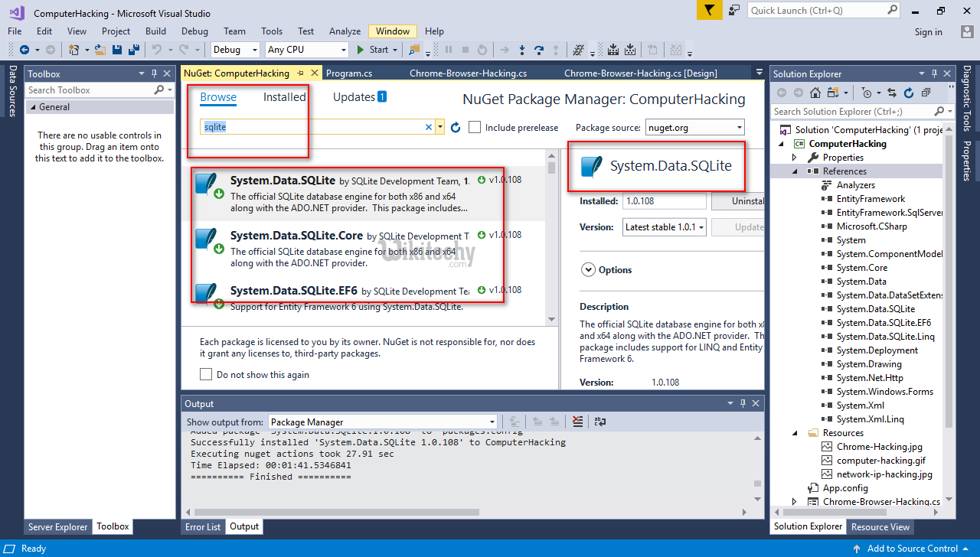
Task: Expand the Properties node in Solution Explorer
Action: click(795, 158)
